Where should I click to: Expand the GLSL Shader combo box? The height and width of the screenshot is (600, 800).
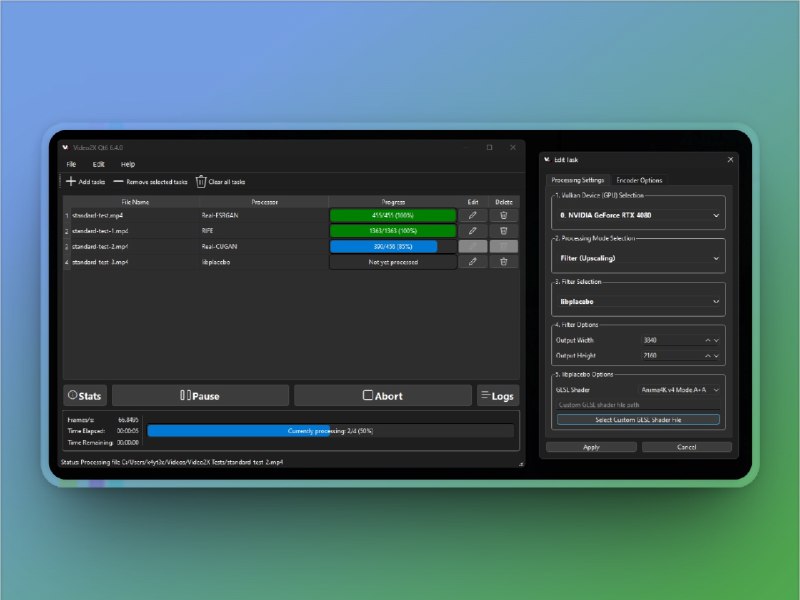pos(680,390)
